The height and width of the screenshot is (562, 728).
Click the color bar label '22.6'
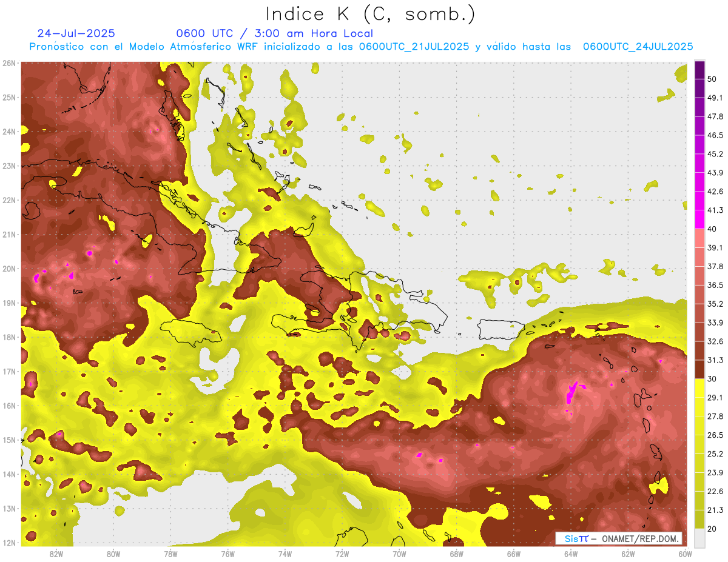(715, 492)
